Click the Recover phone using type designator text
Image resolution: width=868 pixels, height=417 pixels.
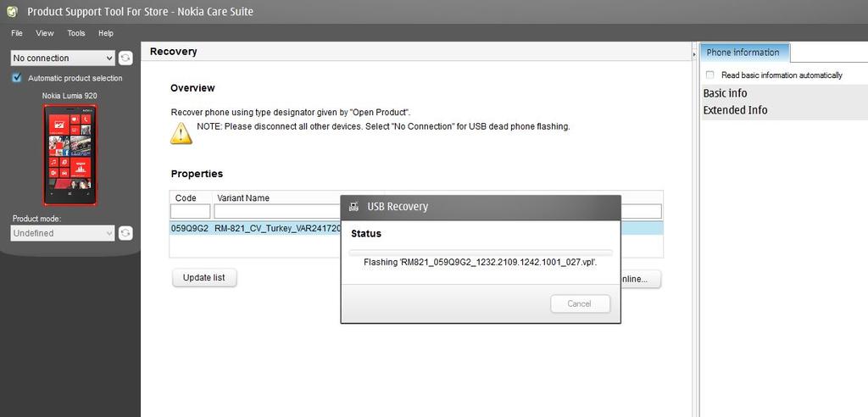(291, 112)
